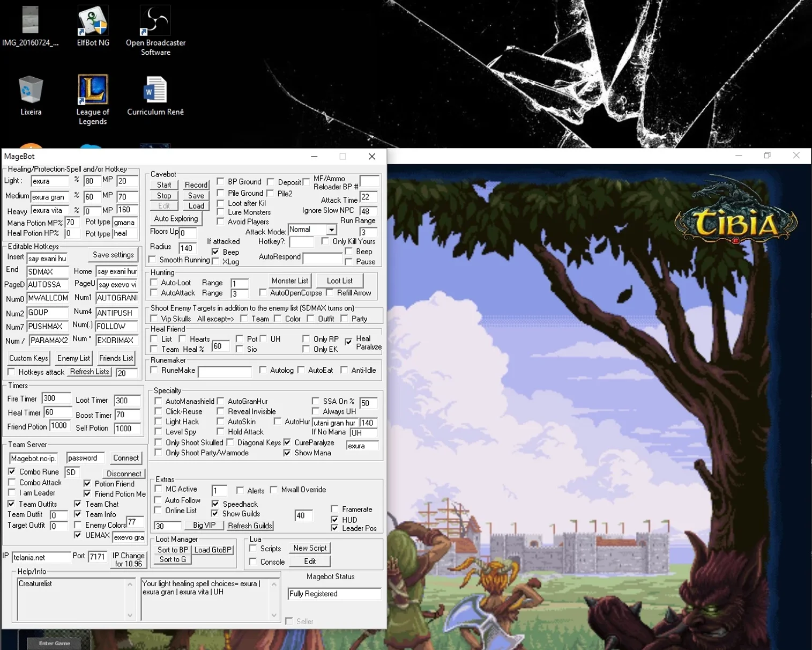Screen dimensions: 812x650
Task: Open the Loot List
Action: 340,281
